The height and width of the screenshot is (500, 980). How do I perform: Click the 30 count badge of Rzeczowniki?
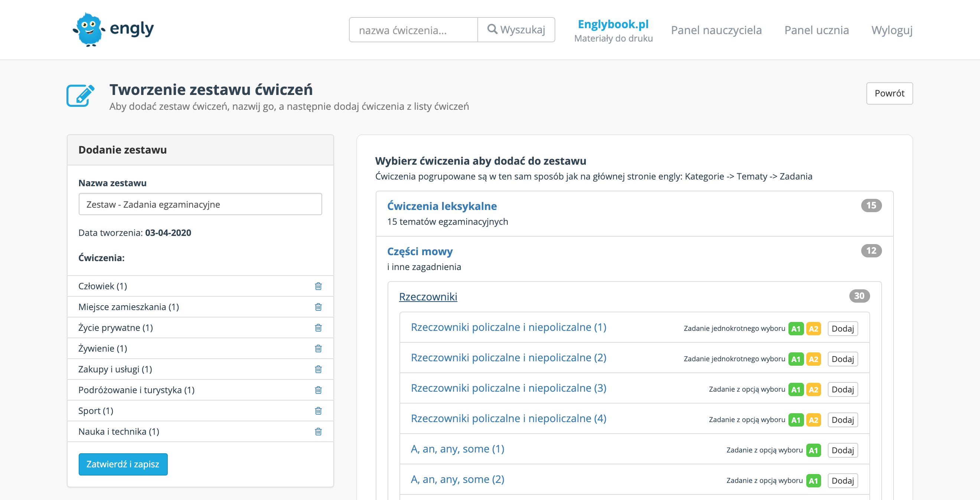[x=859, y=296]
